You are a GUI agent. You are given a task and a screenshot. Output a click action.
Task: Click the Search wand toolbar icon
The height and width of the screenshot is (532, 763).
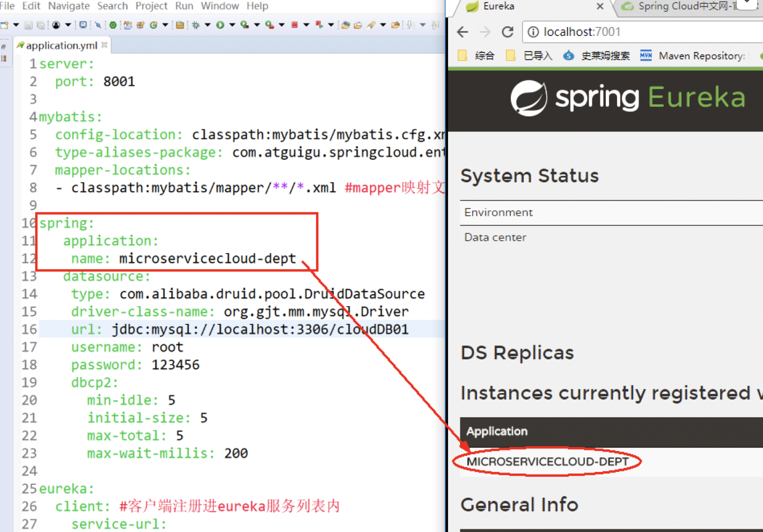click(371, 25)
